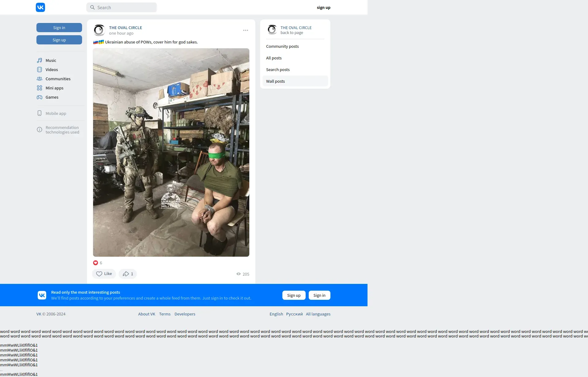Image resolution: width=588 pixels, height=377 pixels.
Task: Click the share arrow icon
Action: pos(126,274)
